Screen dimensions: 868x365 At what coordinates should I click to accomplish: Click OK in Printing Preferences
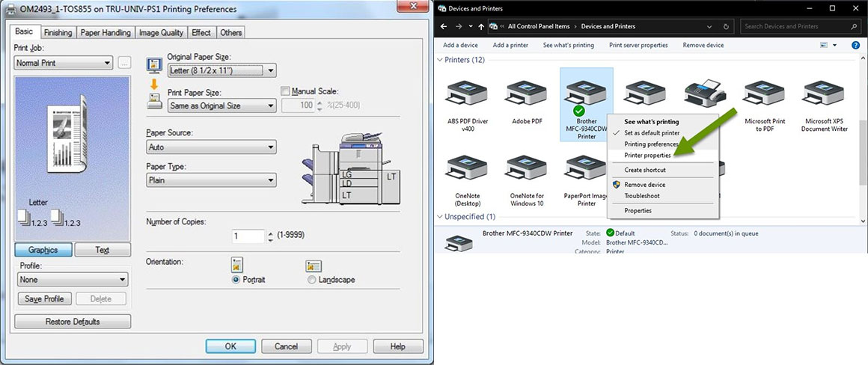pyautogui.click(x=230, y=346)
